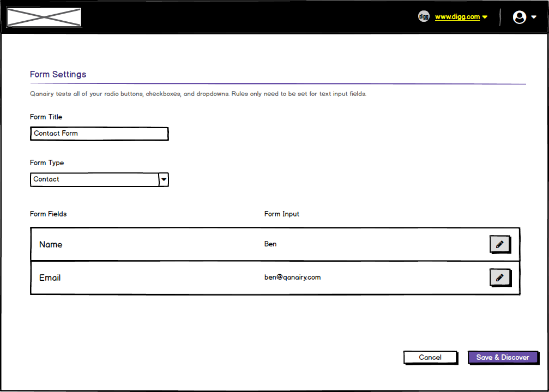549x392 pixels.
Task: Click the Form Settings heading
Action: 58,75
